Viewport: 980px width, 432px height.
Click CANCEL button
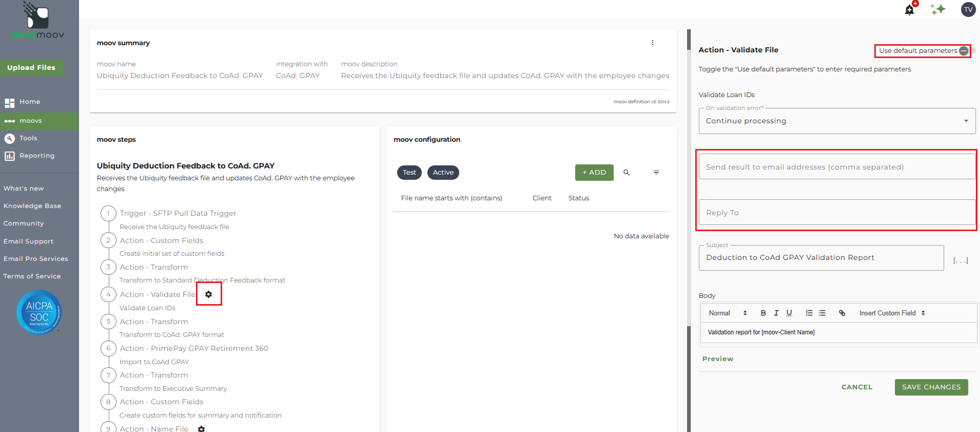(857, 387)
